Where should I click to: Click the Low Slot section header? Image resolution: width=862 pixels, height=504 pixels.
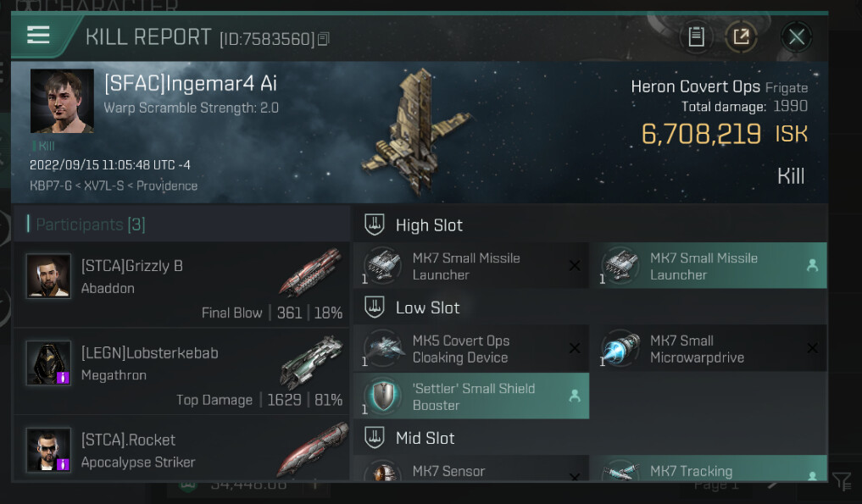[x=427, y=307]
